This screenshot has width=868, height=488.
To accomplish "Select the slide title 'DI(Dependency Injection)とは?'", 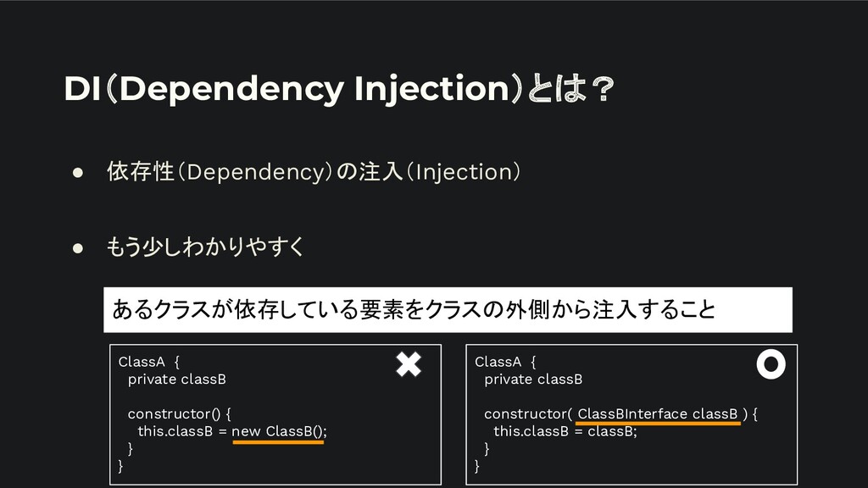I will pyautogui.click(x=339, y=88).
